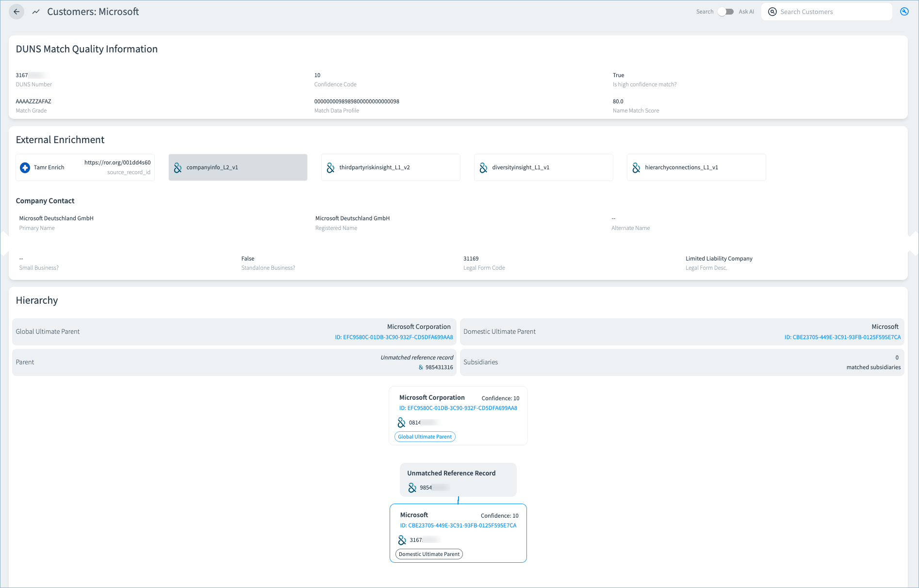Select the Unmatched Reference Record node
The image size is (919, 588).
[458, 479]
